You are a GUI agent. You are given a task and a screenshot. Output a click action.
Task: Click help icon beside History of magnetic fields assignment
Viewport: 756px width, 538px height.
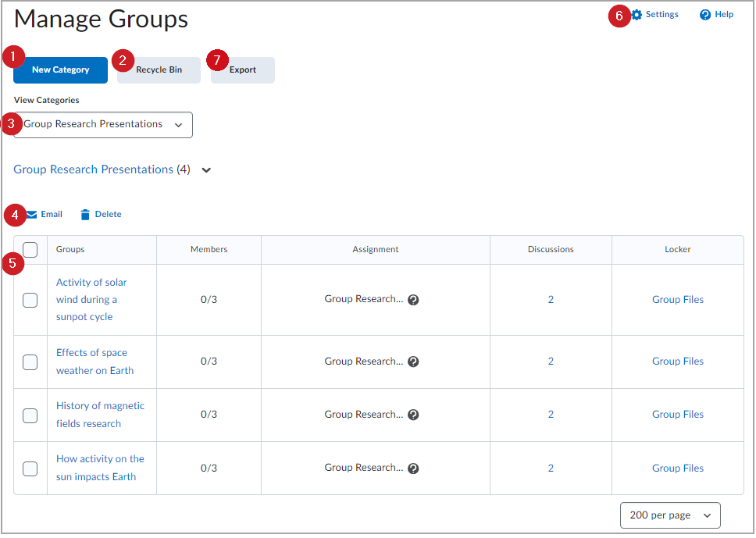(413, 415)
